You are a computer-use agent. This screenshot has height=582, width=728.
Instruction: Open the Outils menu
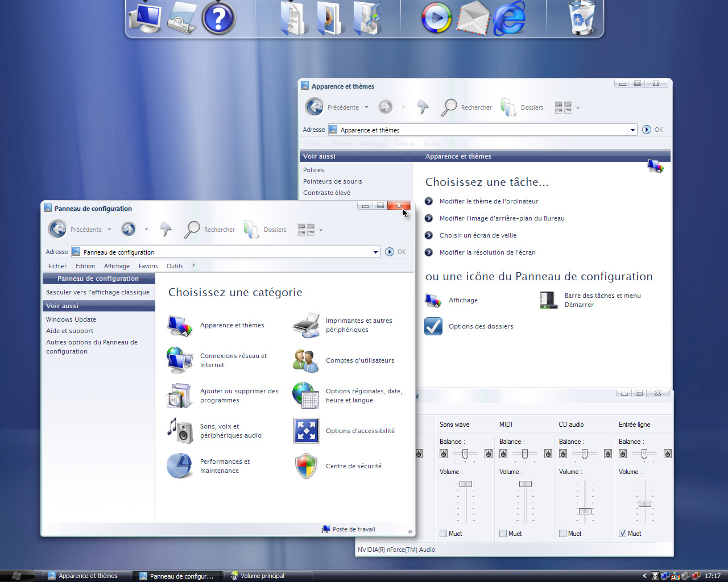175,266
